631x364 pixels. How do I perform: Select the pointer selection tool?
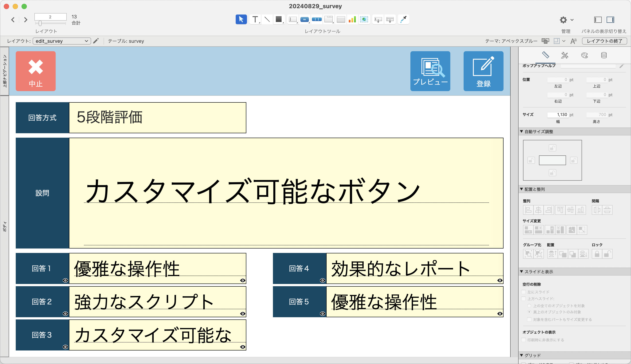[241, 19]
